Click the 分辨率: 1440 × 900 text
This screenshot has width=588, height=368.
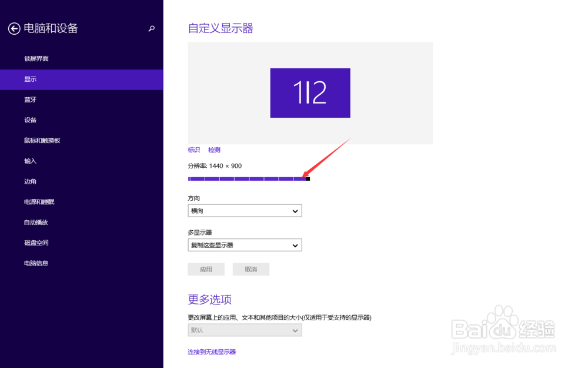click(215, 166)
